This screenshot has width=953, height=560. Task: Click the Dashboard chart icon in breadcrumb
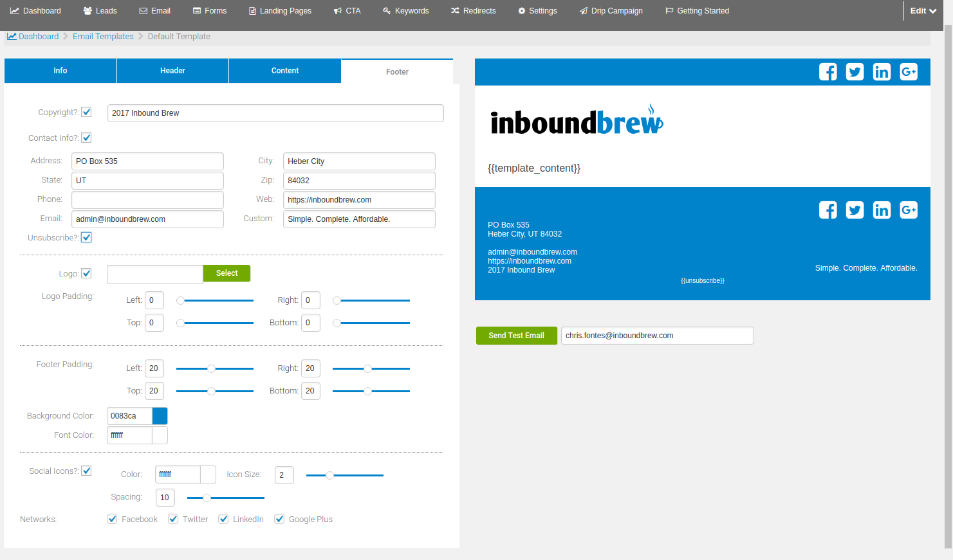(x=12, y=37)
